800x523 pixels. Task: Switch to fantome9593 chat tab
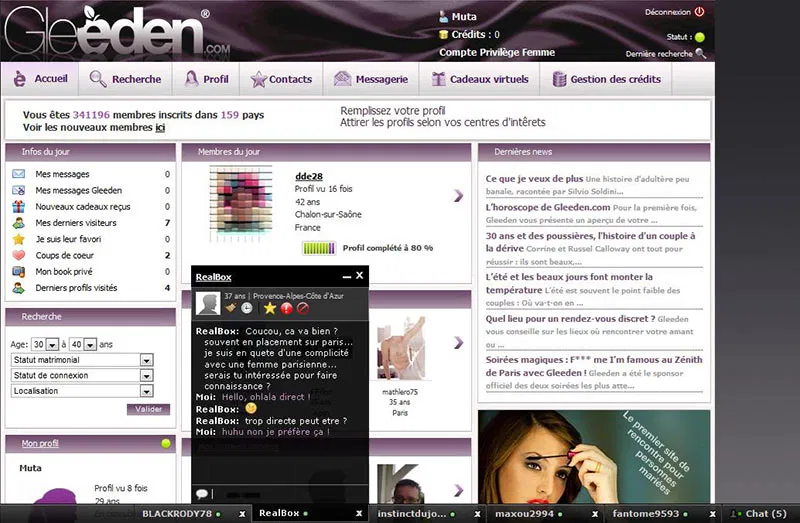[x=646, y=514]
